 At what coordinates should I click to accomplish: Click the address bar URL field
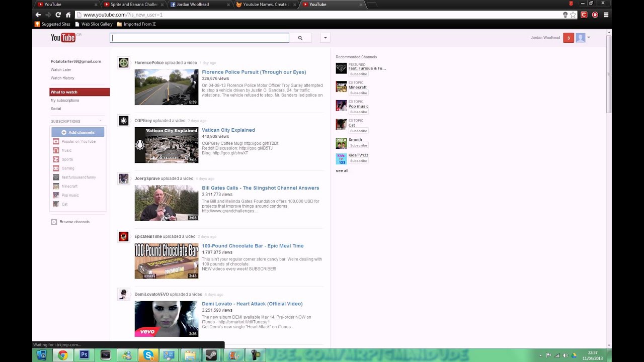[322, 15]
